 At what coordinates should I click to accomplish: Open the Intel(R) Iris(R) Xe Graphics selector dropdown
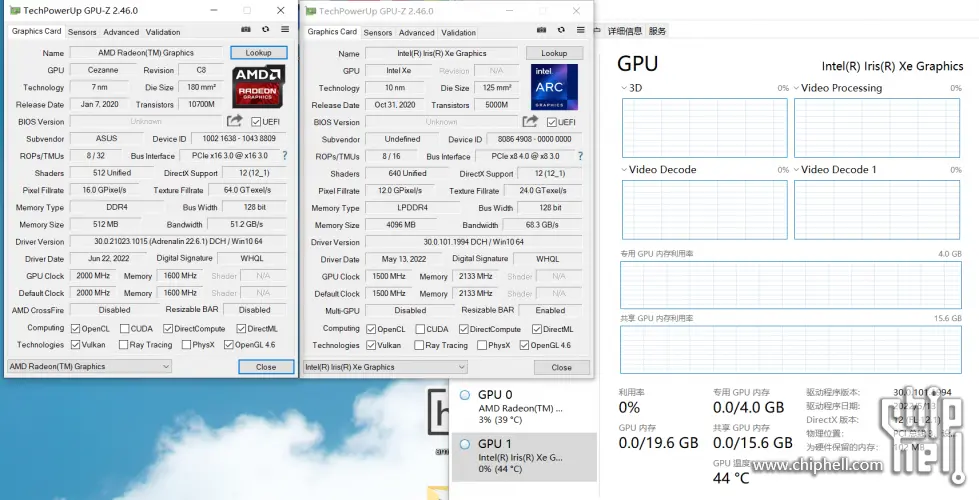[x=386, y=367]
